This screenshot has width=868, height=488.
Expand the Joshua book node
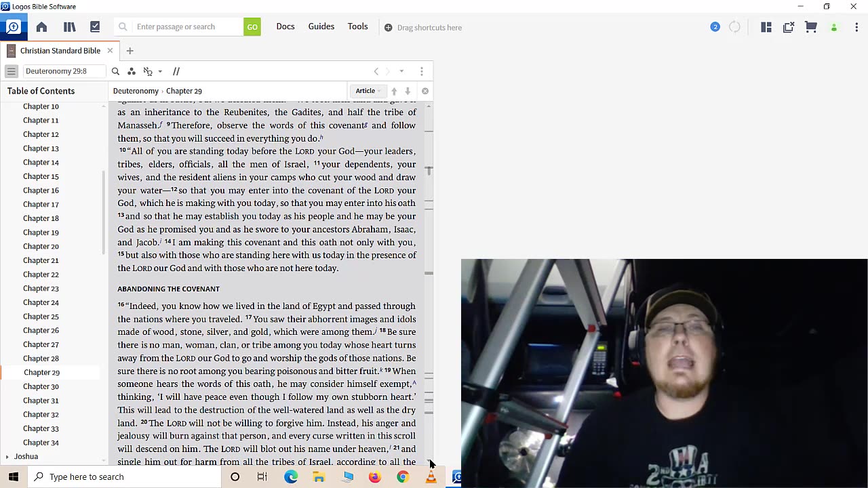click(7, 457)
